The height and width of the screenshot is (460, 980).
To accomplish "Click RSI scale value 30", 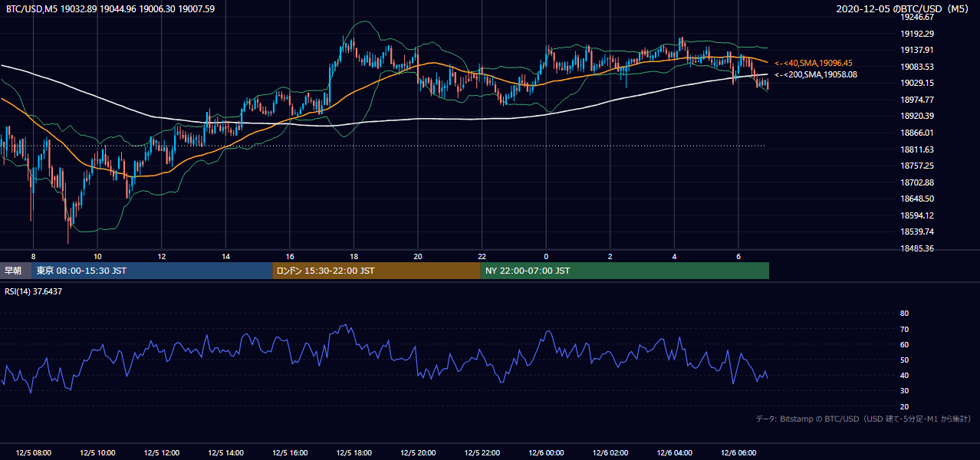I will 904,391.
